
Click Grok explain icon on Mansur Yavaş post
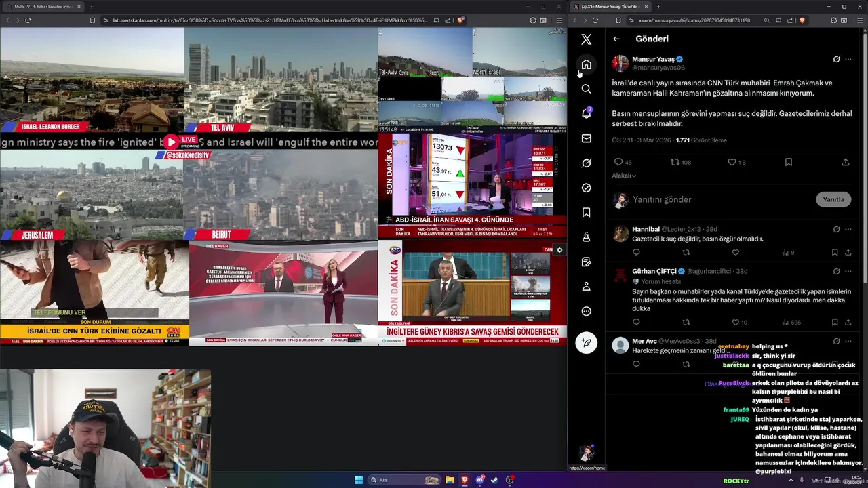pyautogui.click(x=836, y=59)
